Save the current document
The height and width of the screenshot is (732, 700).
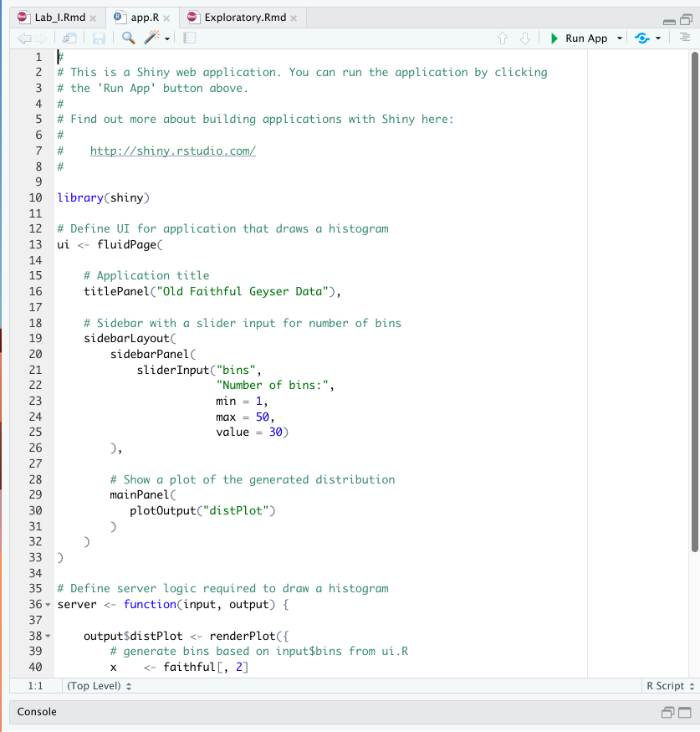pos(99,38)
